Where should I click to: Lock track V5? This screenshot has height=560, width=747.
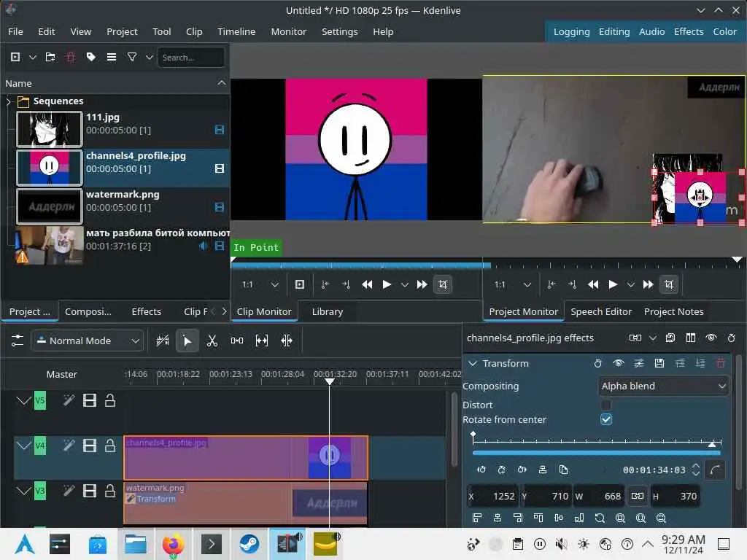pyautogui.click(x=110, y=400)
